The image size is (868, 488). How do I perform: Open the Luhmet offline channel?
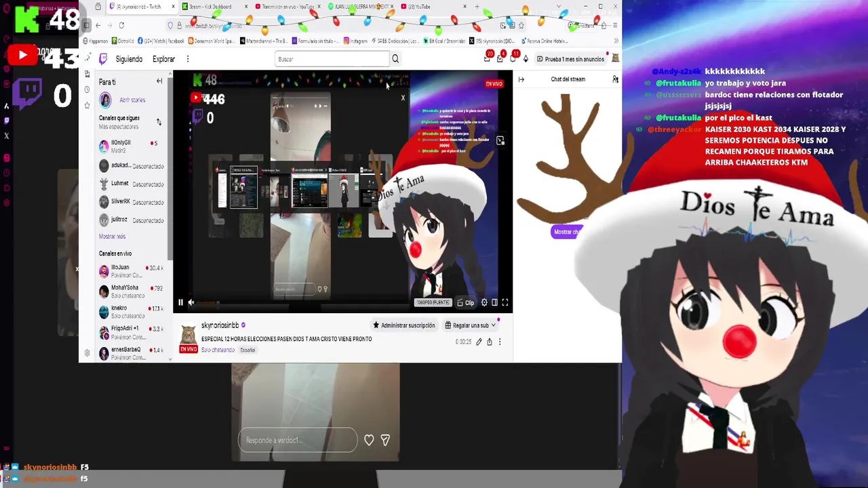pyautogui.click(x=131, y=184)
